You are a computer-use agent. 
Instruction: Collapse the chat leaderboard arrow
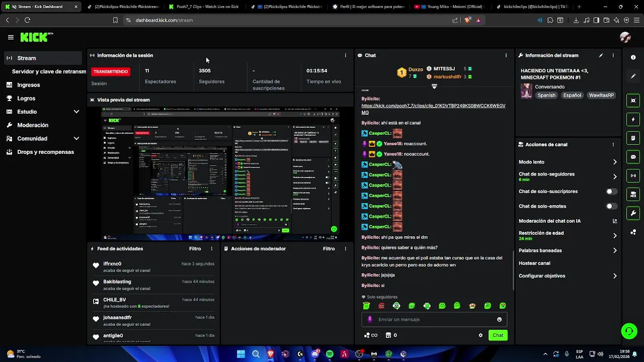[434, 86]
